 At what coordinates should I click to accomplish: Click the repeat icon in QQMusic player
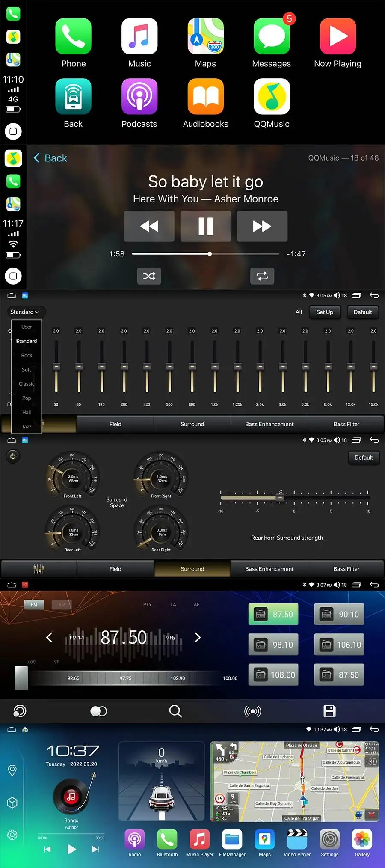(x=262, y=276)
